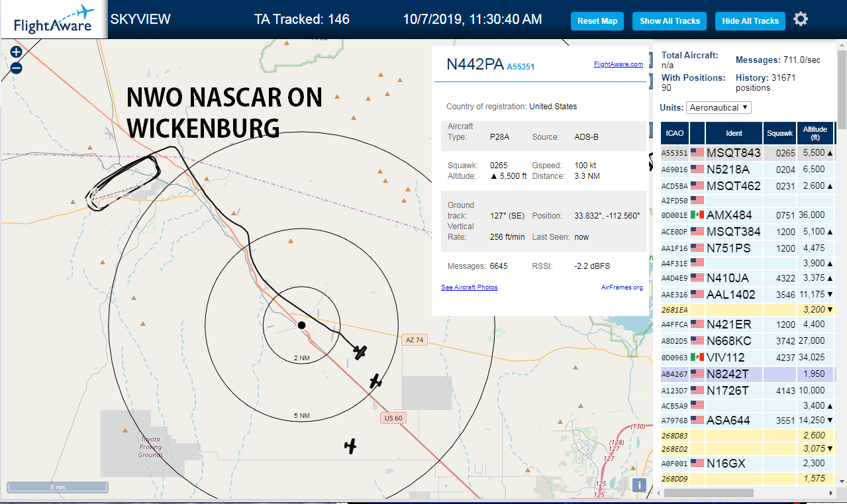Click the map scale bar '5 nm'
This screenshot has height=504, width=847.
58,487
